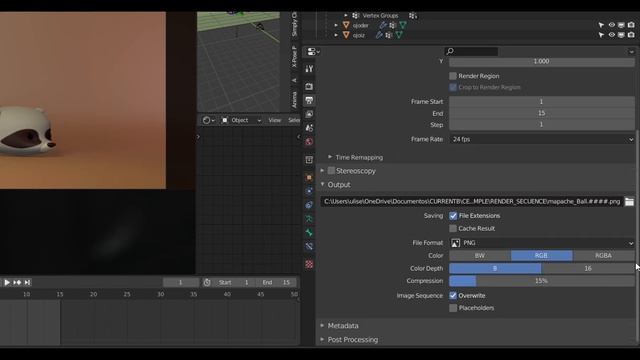
Task: Click the green mesh data icon on ojoder row
Action: (403, 25)
